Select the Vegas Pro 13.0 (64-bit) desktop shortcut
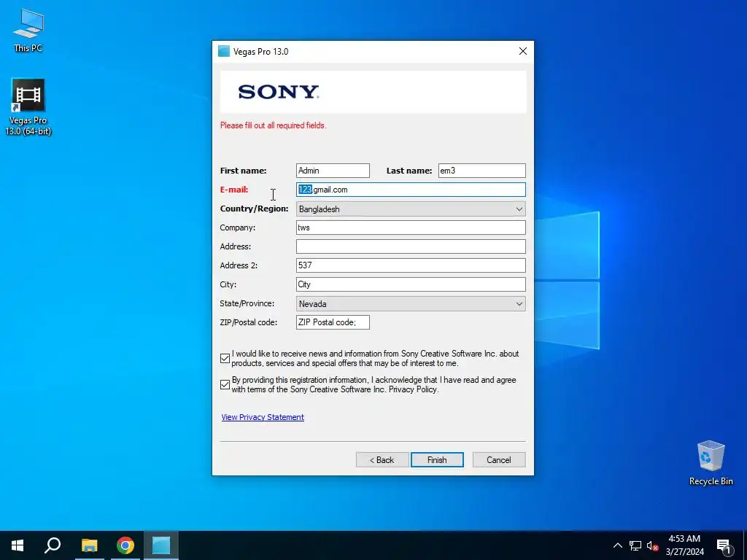Image resolution: width=747 pixels, height=560 pixels. click(x=28, y=107)
